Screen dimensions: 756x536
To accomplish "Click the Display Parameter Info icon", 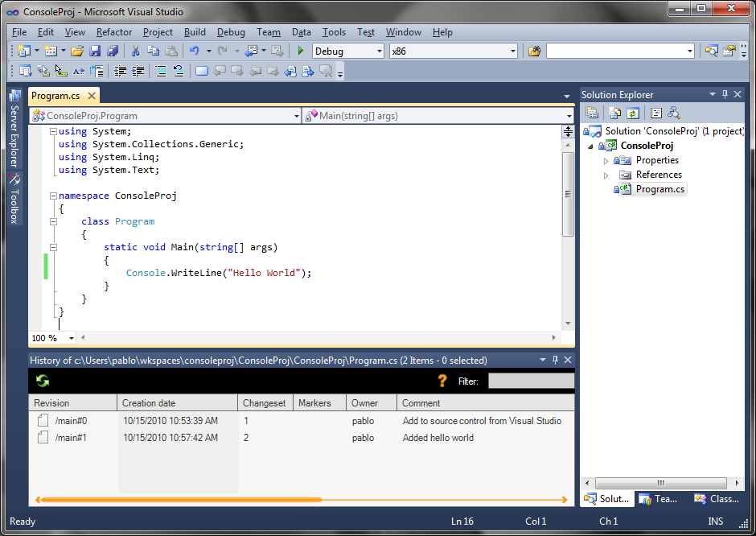I will (x=43, y=72).
